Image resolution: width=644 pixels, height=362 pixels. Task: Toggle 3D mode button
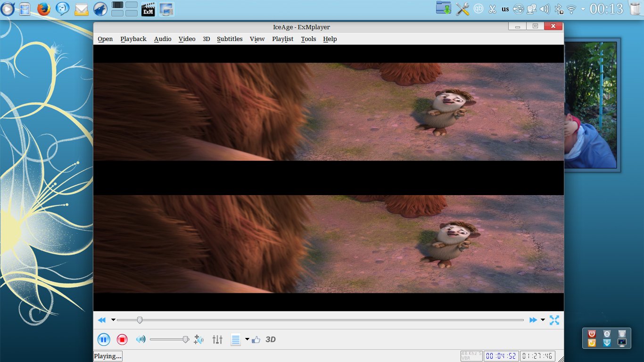tap(271, 339)
